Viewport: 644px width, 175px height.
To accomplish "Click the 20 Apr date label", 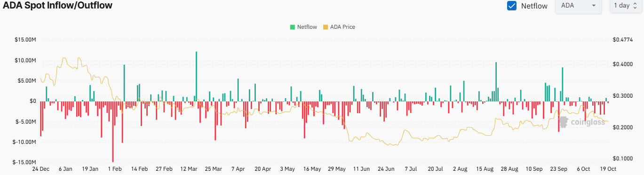I will [263, 169].
